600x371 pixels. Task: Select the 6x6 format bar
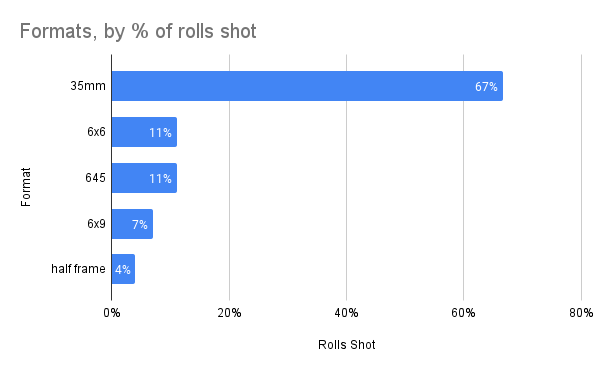(144, 132)
